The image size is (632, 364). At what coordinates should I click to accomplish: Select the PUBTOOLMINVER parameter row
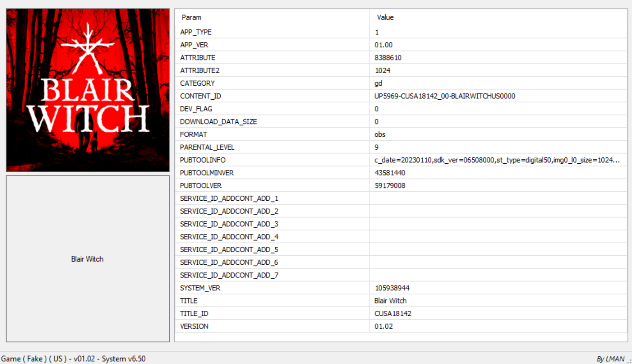[401, 173]
